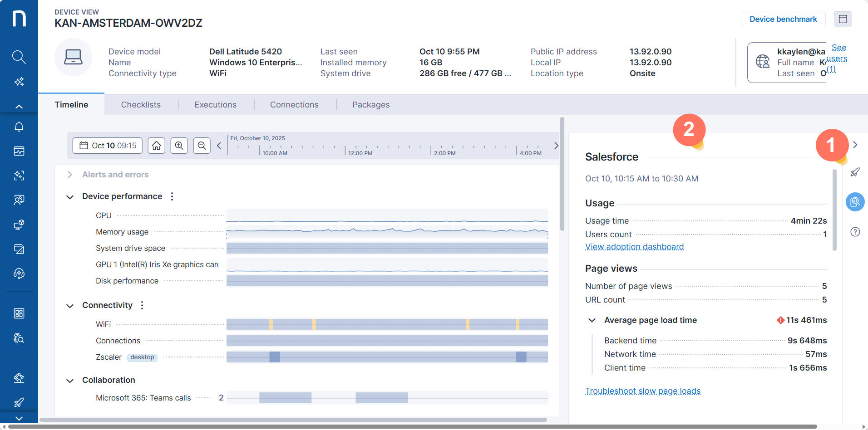Click the Timeline tab
The height and width of the screenshot is (430, 868).
coord(71,105)
